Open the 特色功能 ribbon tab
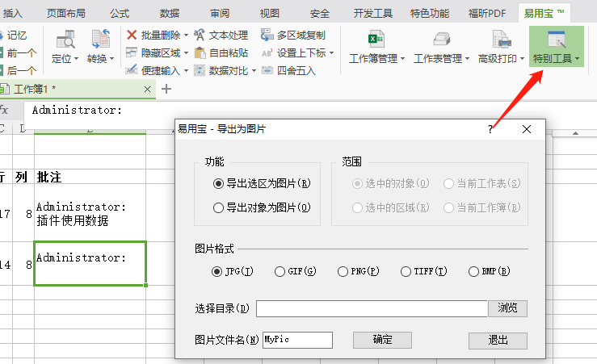This screenshot has width=597, height=364. [x=430, y=14]
